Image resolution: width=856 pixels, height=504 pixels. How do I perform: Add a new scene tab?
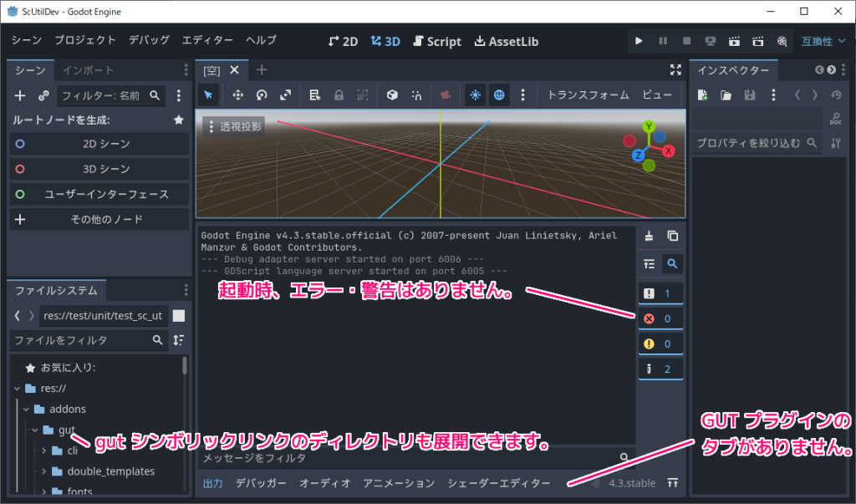coord(262,70)
